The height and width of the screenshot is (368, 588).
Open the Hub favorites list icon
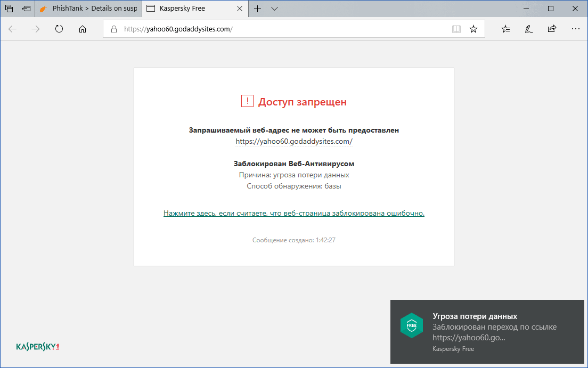coord(505,29)
